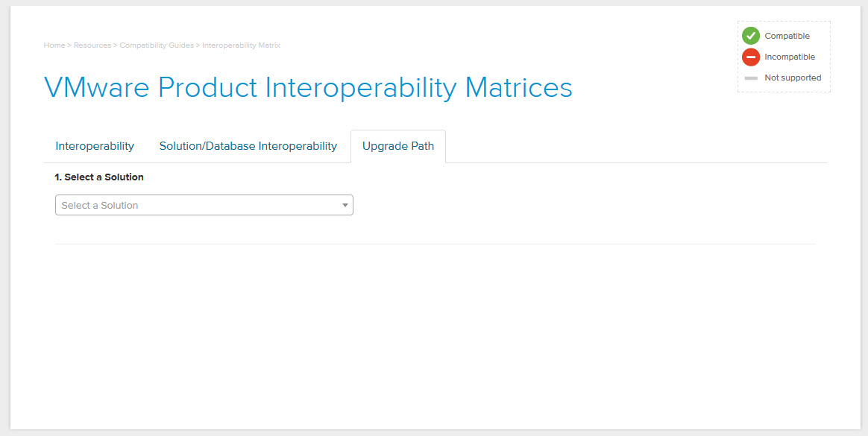Click the green Compatible checkmark icon
This screenshot has width=868, height=436.
751,36
